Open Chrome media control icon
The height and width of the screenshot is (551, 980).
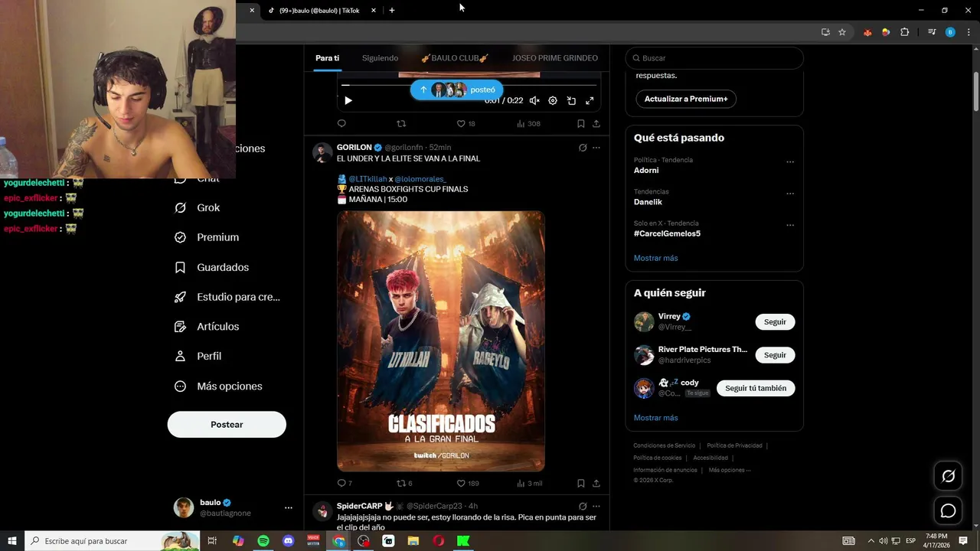[932, 32]
